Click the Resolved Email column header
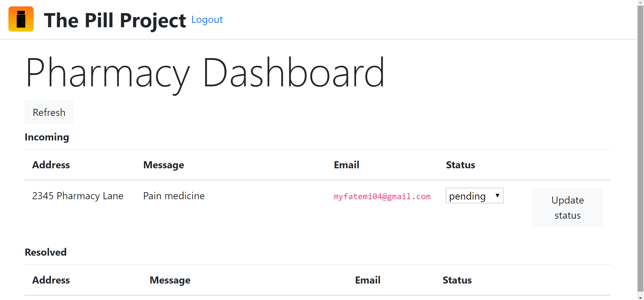Screen dimensions: 644x300 [368, 280]
